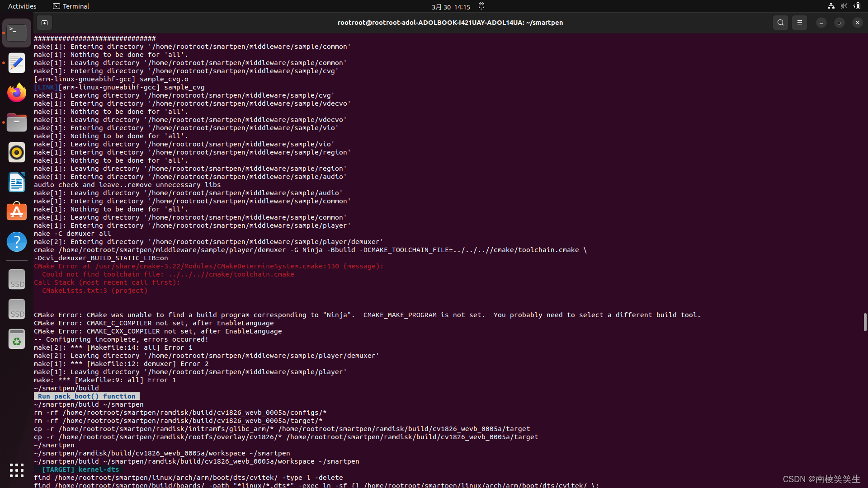Click the muted volume indicator

[844, 6]
